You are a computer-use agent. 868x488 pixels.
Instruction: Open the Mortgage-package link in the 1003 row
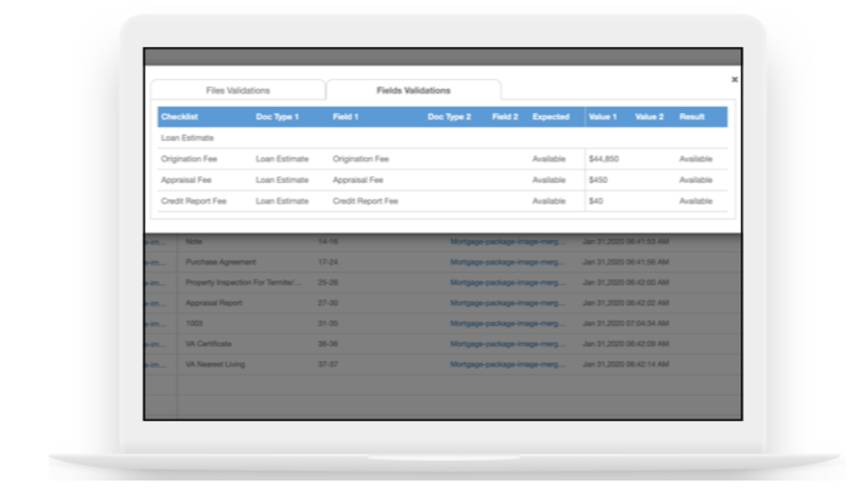507,323
